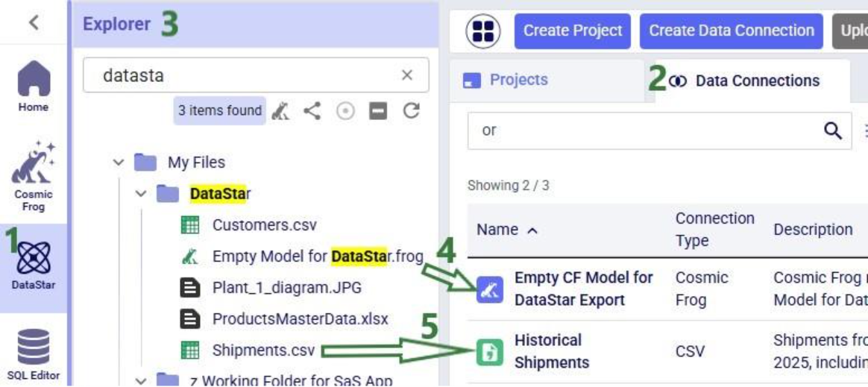Image resolution: width=868 pixels, height=387 pixels.
Task: Select ProductsMasterData.xlsx file
Action: (300, 319)
